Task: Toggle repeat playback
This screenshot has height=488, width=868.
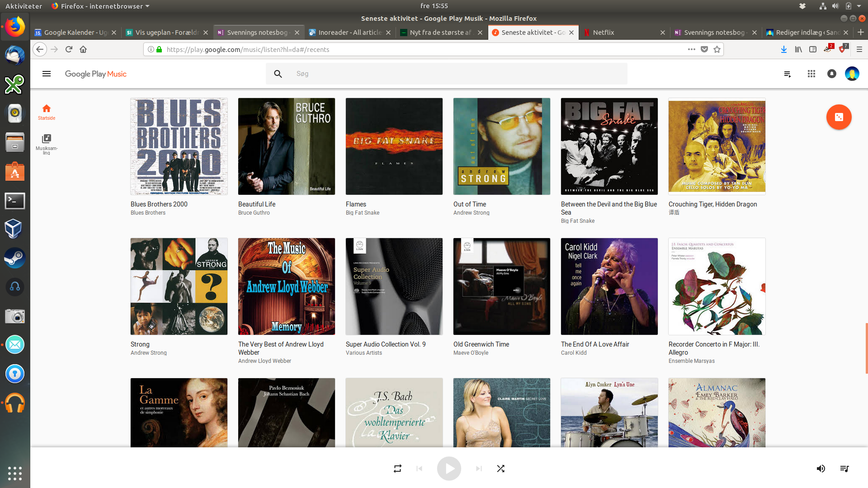Action: (397, 469)
